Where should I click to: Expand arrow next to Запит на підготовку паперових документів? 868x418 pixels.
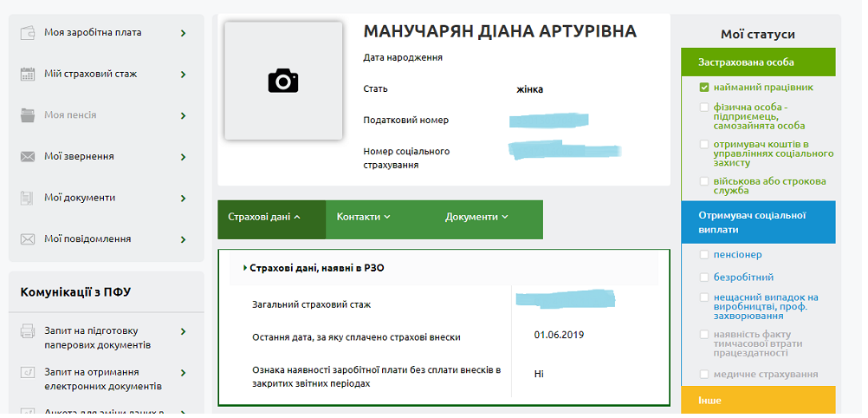pos(184,331)
